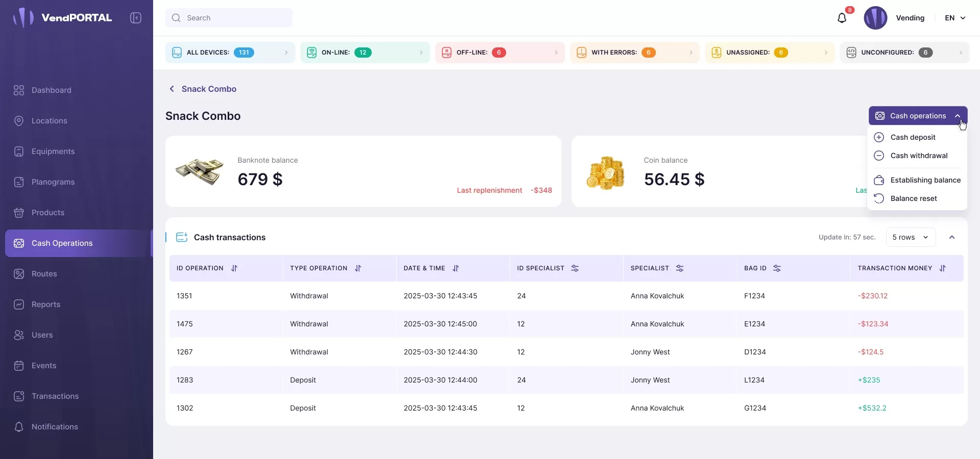980x459 pixels.
Task: Select Cash deposit from the menu
Action: coord(913,137)
